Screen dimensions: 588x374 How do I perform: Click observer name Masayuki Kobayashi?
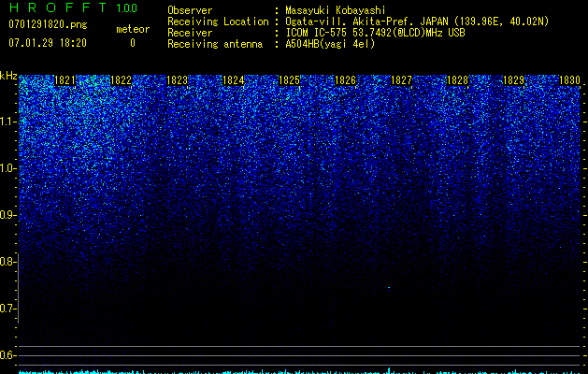coord(336,10)
